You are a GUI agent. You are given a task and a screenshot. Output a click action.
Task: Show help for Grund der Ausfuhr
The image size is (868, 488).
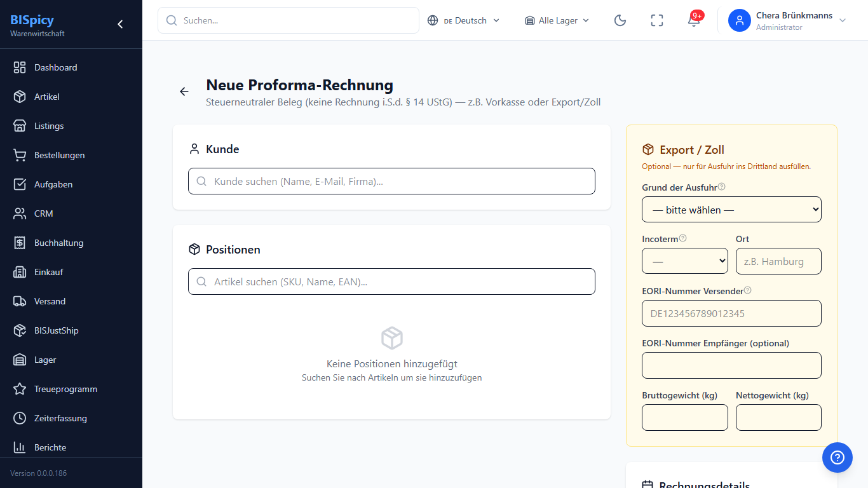click(722, 187)
